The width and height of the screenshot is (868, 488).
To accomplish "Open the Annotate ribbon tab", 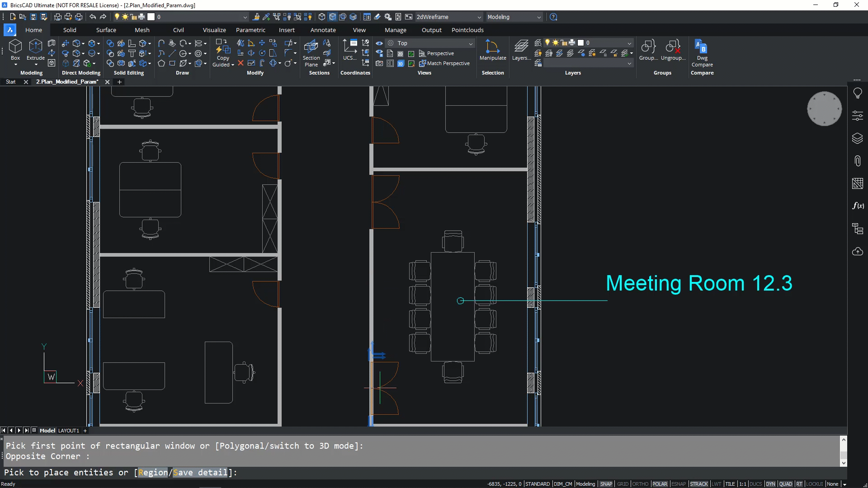I will [323, 30].
